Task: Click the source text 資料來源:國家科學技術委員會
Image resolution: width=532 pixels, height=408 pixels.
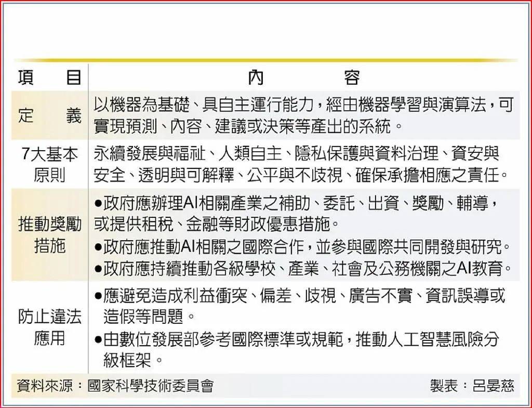Action: [x=115, y=386]
